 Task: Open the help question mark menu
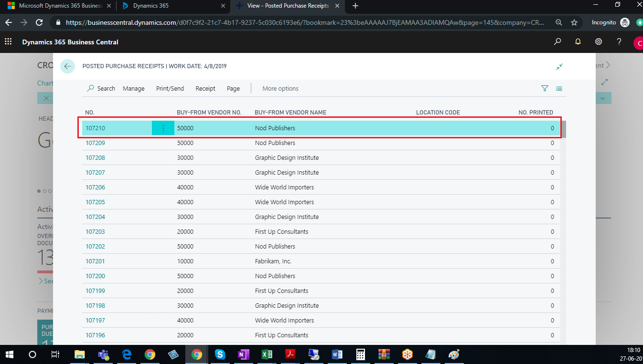point(619,42)
